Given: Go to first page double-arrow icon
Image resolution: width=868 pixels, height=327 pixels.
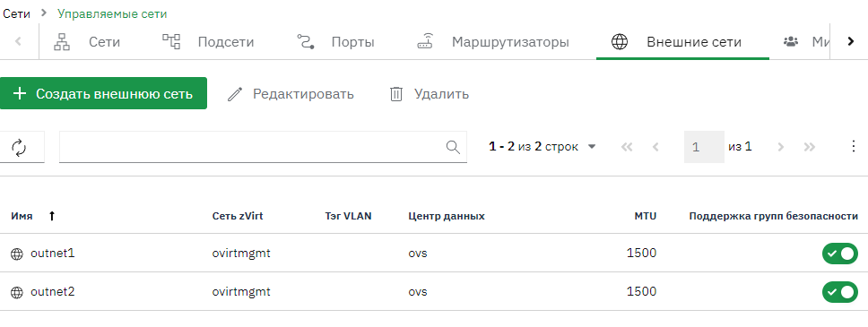Looking at the screenshot, I should point(627,147).
